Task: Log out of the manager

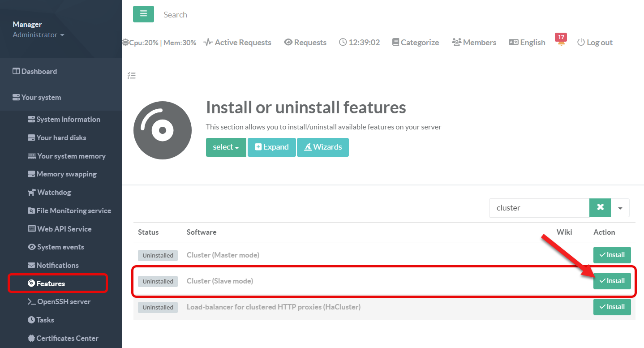Action: (x=594, y=43)
